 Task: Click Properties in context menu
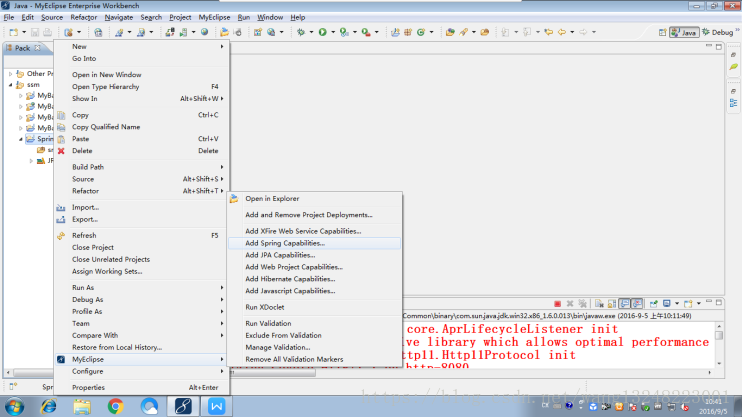(x=142, y=388)
